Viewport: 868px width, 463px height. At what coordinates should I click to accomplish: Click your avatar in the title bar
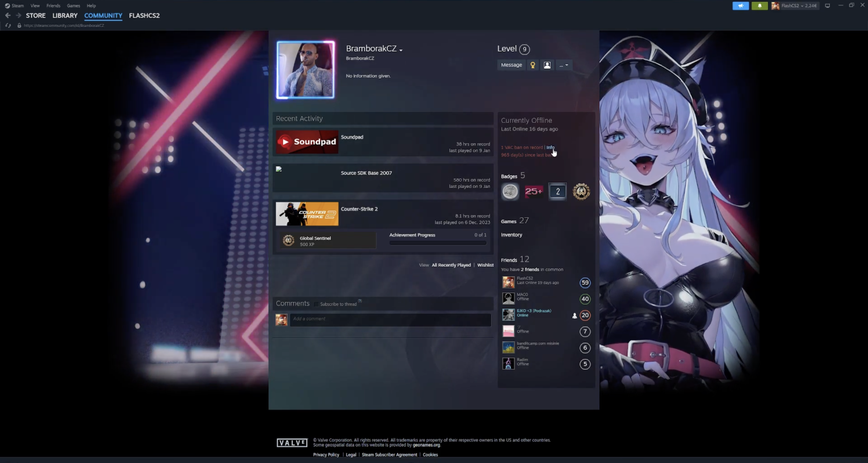(x=775, y=6)
